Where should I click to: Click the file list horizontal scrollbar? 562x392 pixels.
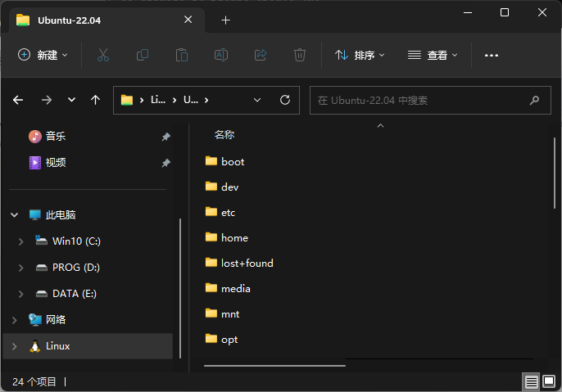point(274,366)
